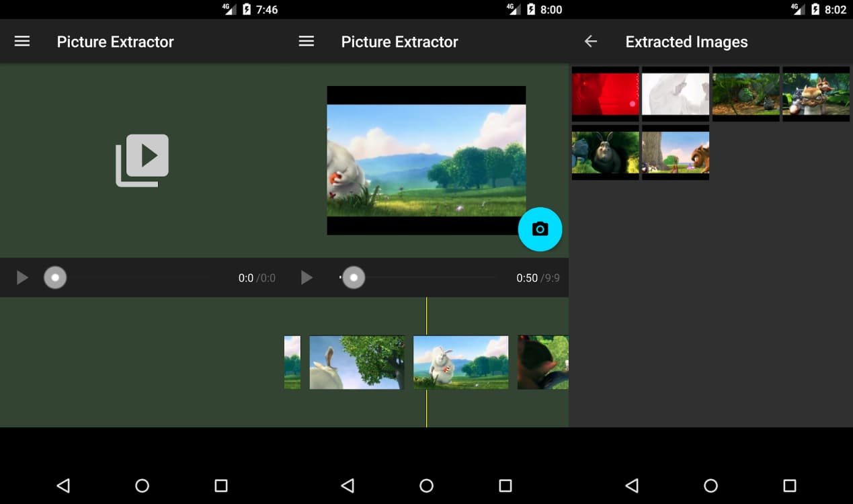Tap the 0:0 elapsed time text
This screenshot has height=504, width=853.
pos(246,278)
